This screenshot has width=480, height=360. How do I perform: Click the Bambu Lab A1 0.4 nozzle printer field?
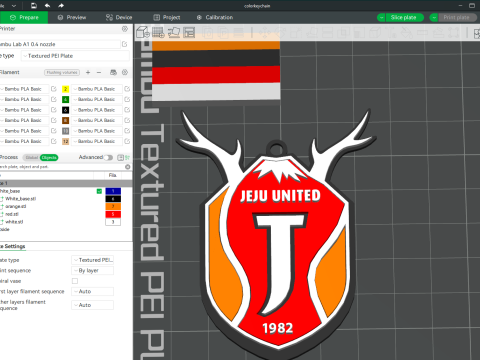[60, 44]
